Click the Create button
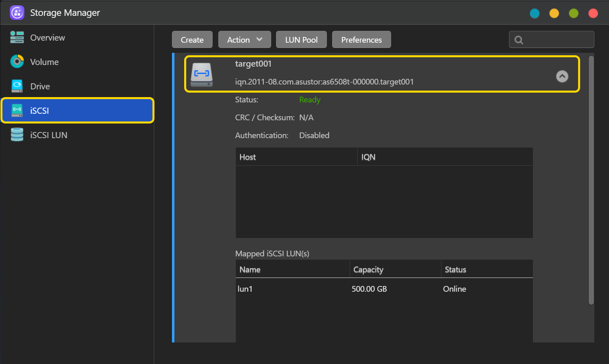This screenshot has height=364, width=609. [x=192, y=40]
